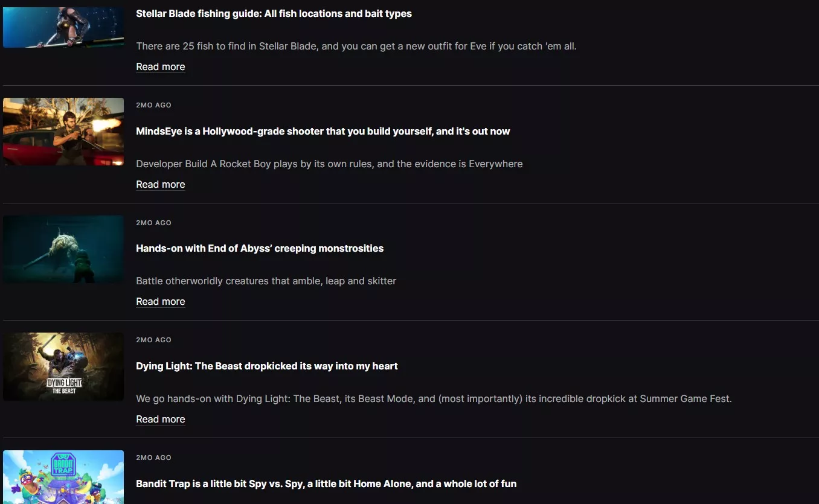Open the Dying Light: The Beast thumbnail
Screen dimensions: 819x504
tap(63, 366)
